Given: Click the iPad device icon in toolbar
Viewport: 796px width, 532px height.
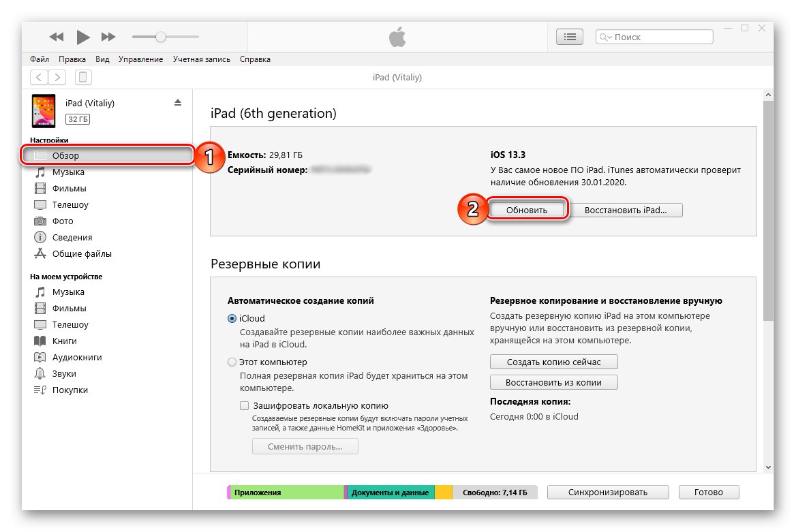Looking at the screenshot, I should click(82, 77).
